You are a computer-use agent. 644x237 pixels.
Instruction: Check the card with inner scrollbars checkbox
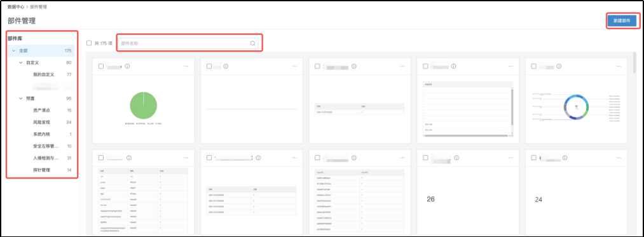(x=425, y=66)
